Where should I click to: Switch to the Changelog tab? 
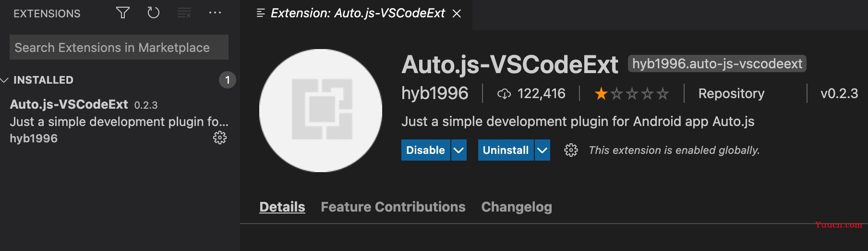pos(517,207)
